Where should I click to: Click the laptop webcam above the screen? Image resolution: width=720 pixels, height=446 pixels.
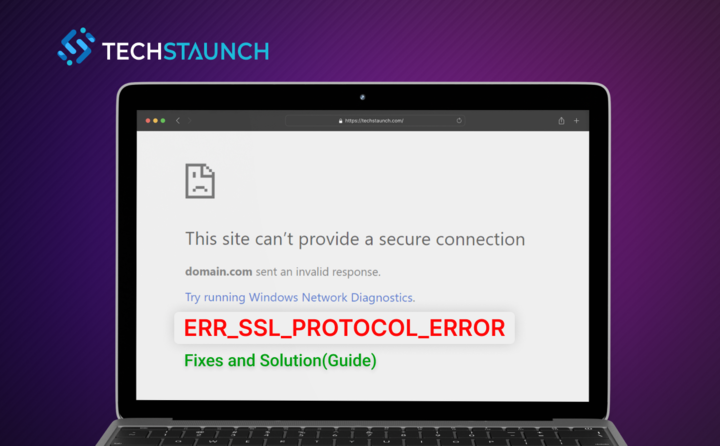pyautogui.click(x=362, y=97)
